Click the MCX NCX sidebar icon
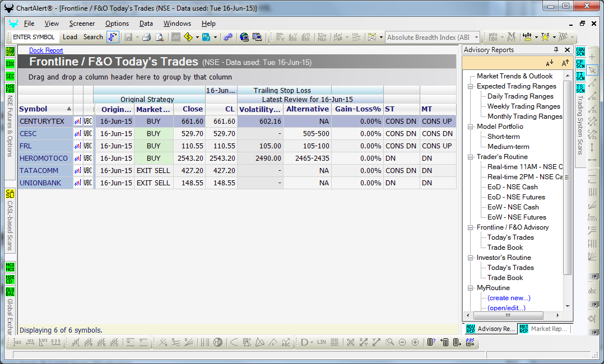604x364 pixels. (10, 267)
